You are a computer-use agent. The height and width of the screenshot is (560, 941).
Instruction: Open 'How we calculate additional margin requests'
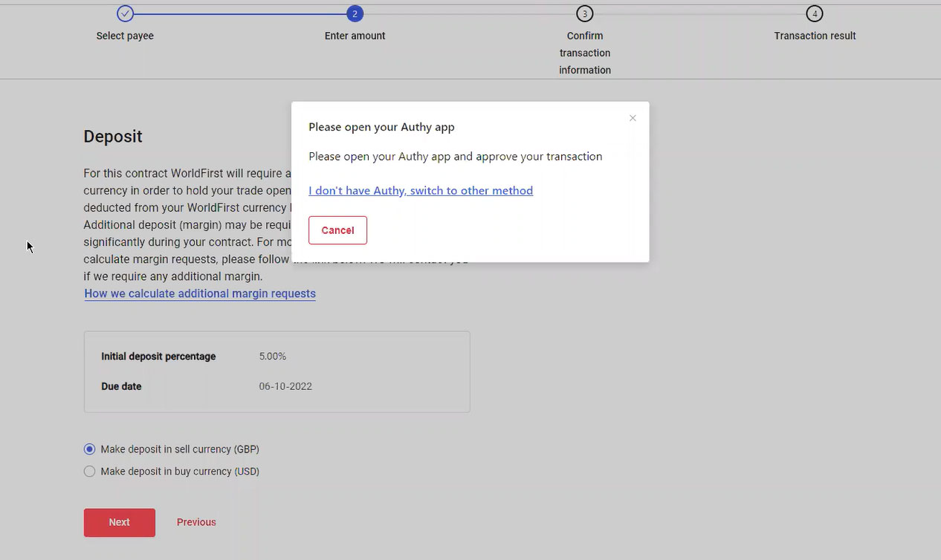pyautogui.click(x=200, y=293)
